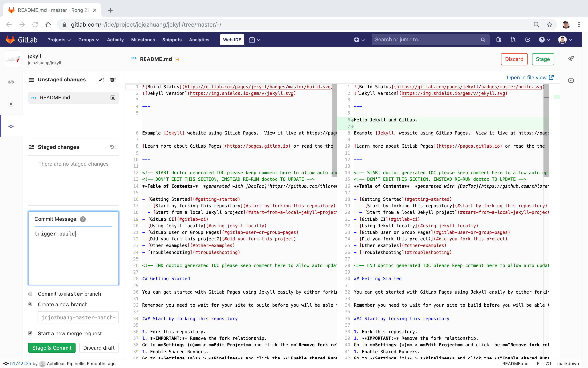Screen dimensions: 588x368
Task: Open external link icon beside file view
Action: [x=551, y=77]
